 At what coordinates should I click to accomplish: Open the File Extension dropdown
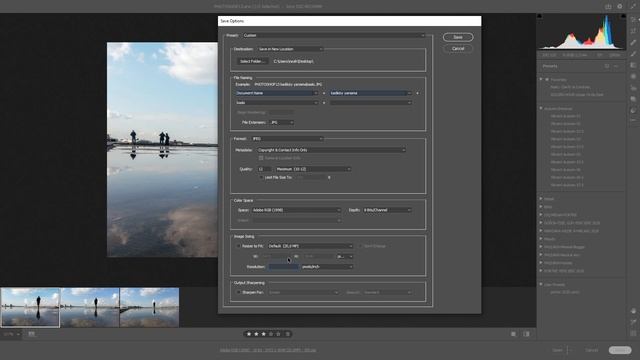pos(282,122)
